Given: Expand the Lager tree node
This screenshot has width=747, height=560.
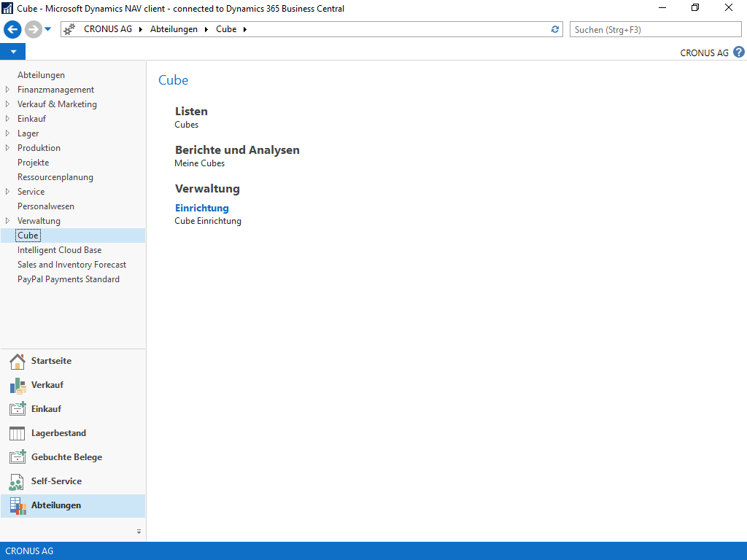Looking at the screenshot, I should [x=7, y=133].
